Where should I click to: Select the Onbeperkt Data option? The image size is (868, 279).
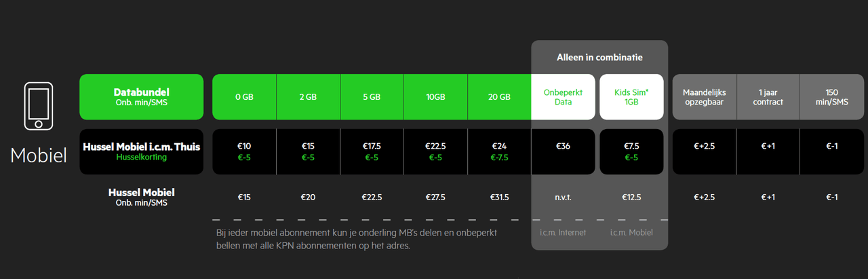(564, 97)
